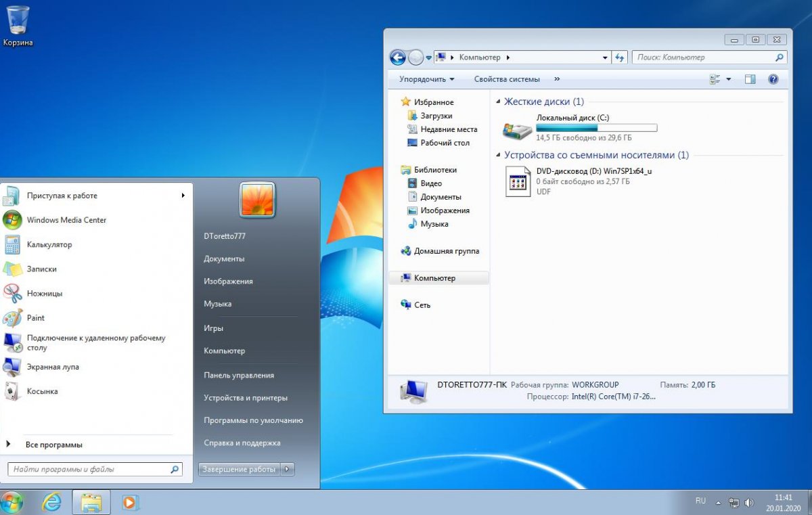
Task: Open Устройства и принтеры from Start menu
Action: pyautogui.click(x=246, y=398)
